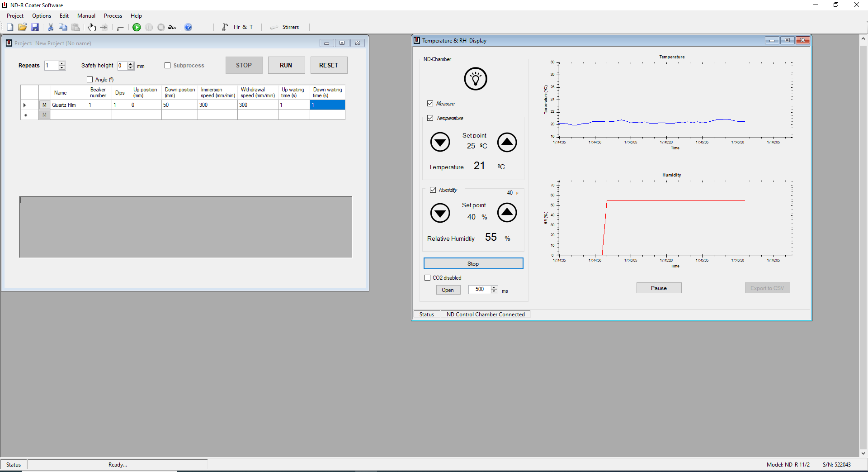Increase the Safety height spinner

click(x=131, y=63)
